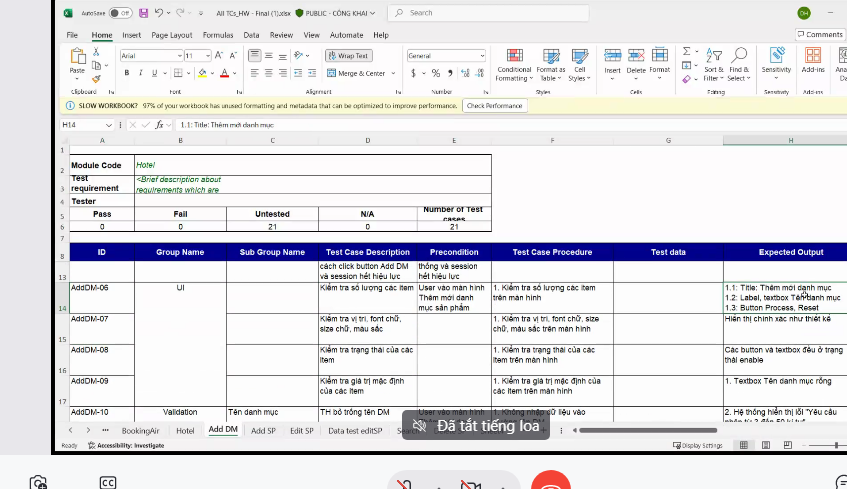Click the Insert Function fx icon
The image size is (847, 489).
tap(158, 125)
